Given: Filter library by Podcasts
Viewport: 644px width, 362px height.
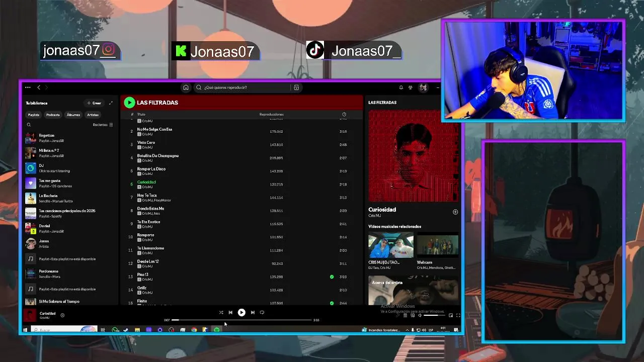Looking at the screenshot, I should 53,115.
